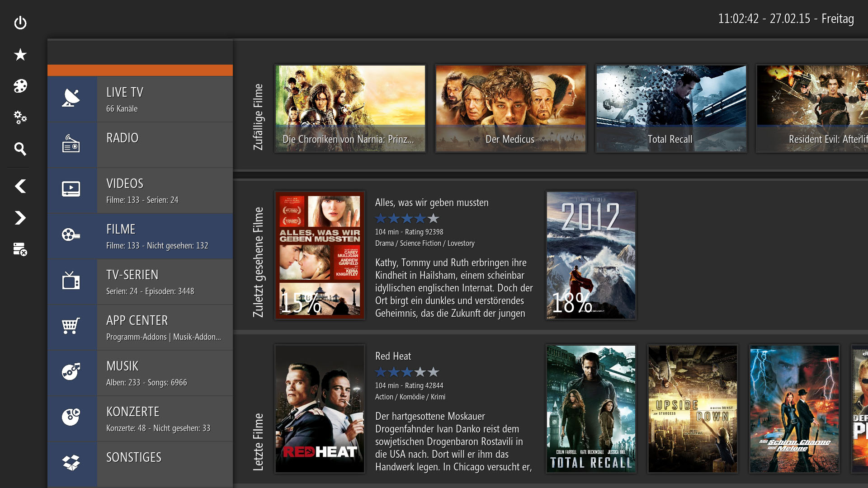Viewport: 868px width, 488px height.
Task: Click the search magnifier icon
Action: [20, 149]
